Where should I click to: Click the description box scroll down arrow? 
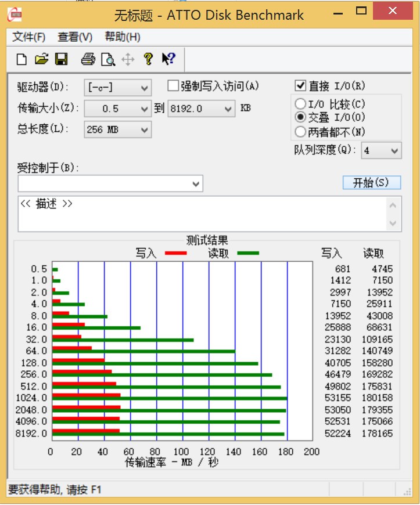click(393, 223)
